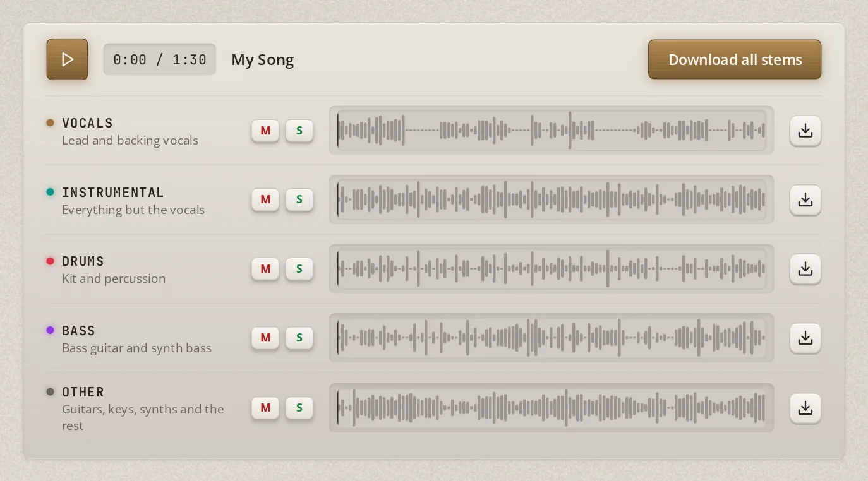Download the Other stem
This screenshot has width=868, height=481.
805,408
